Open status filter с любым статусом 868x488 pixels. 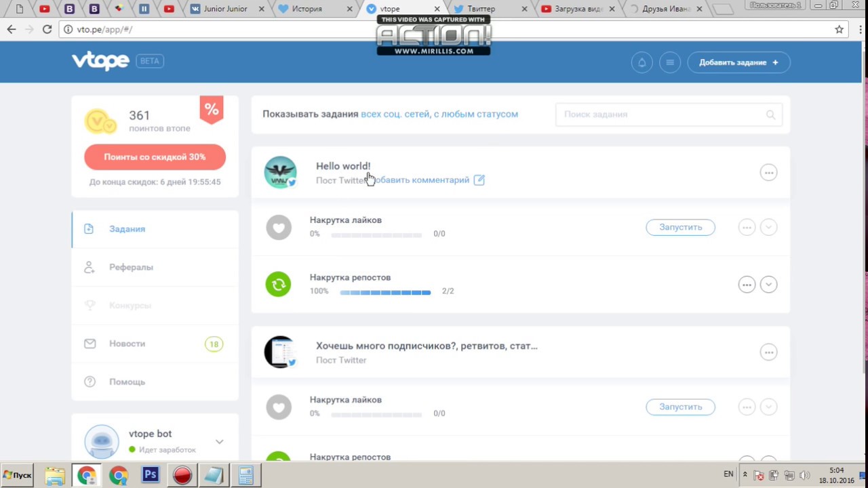[476, 114]
